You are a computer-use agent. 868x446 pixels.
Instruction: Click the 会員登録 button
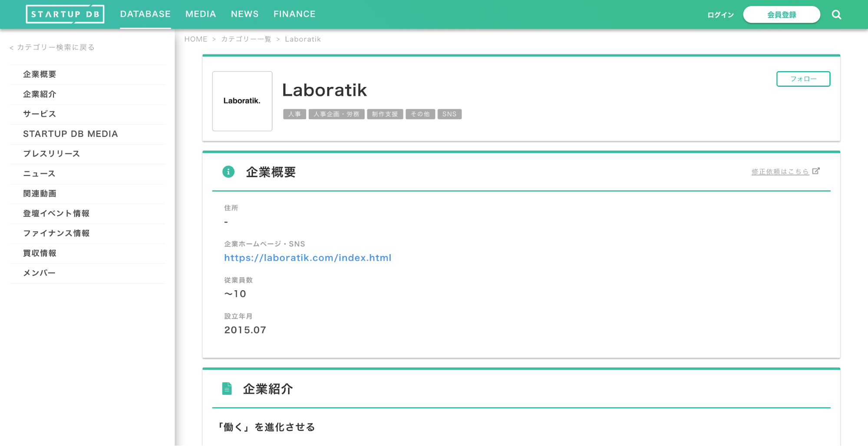[x=782, y=15]
